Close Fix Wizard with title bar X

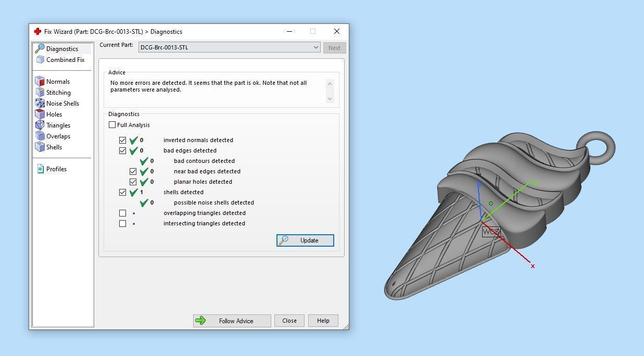click(x=337, y=31)
